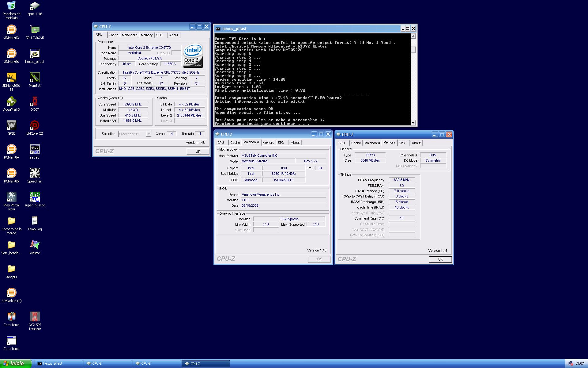Screen dimensions: 588x368
Task: Click Core Voltage 1.880 V value
Action: (x=171, y=64)
